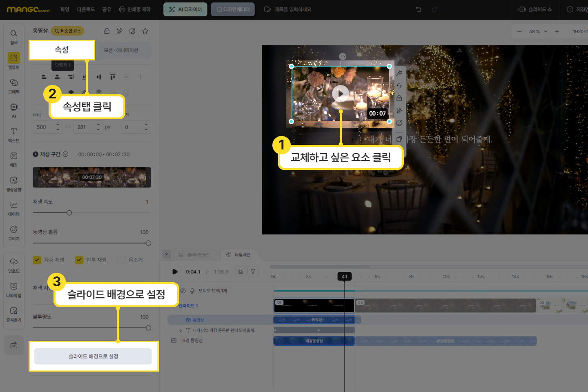
Task: Click the undo arrow in top bar
Action: (419, 9)
